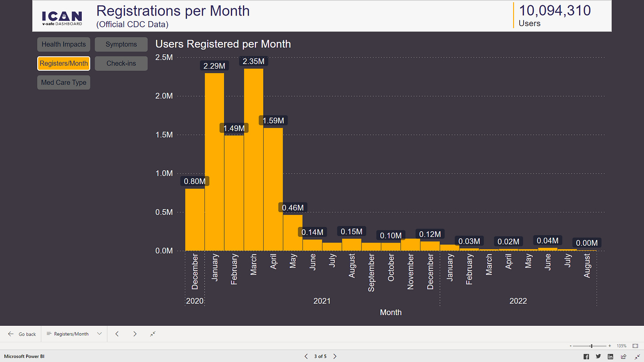Screen dimensions: 644x362
Task: Exit focus mode using the diagonal arrows icon
Action: pos(634,356)
